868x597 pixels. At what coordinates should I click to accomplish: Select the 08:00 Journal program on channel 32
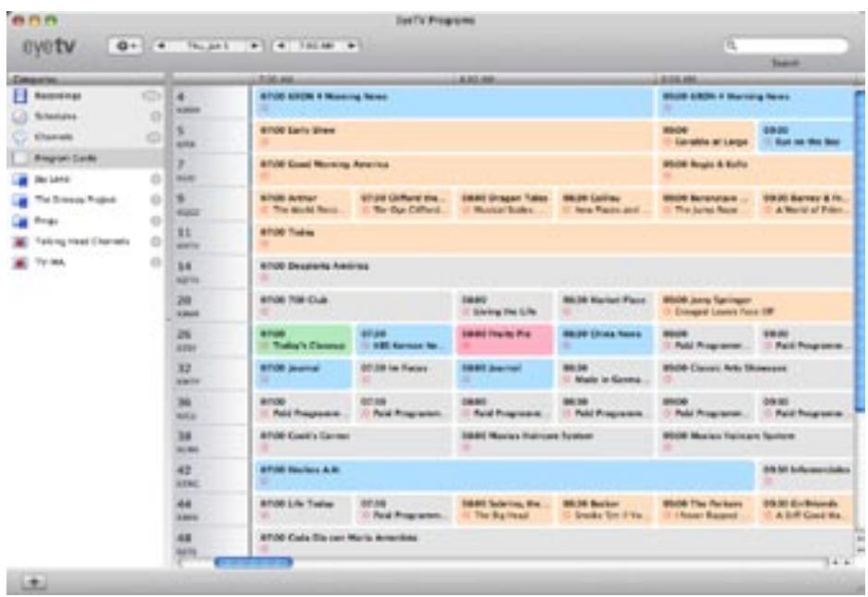tap(505, 373)
